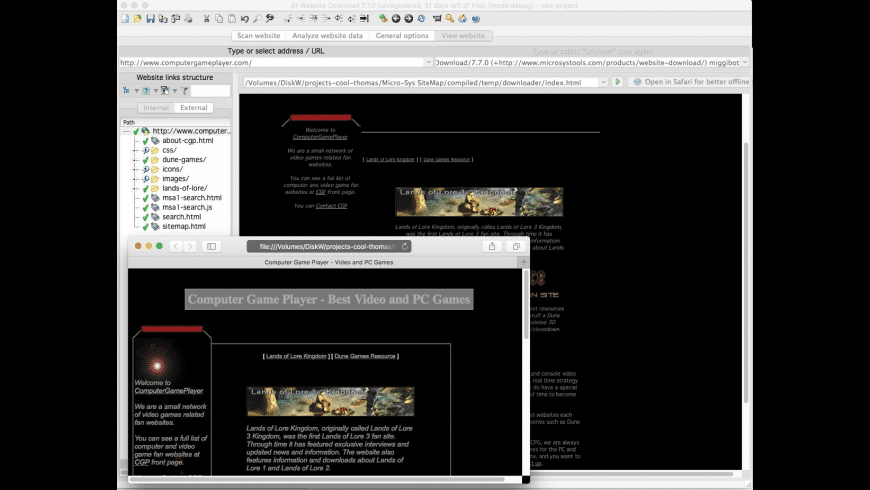
Task: Open the website address URL dropdown
Action: click(429, 62)
